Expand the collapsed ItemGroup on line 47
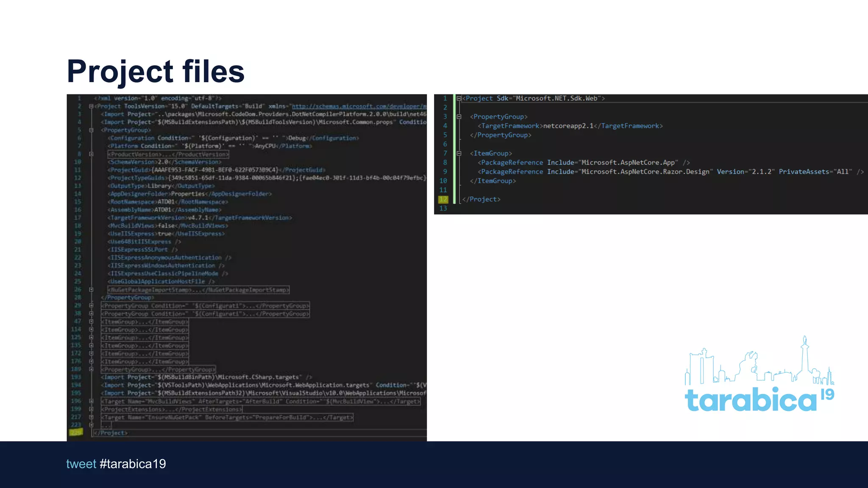This screenshot has width=868, height=488. tap(91, 322)
